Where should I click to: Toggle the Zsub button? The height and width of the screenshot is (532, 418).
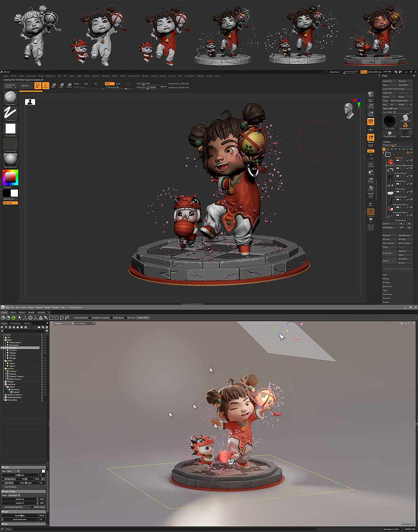[x=118, y=84]
